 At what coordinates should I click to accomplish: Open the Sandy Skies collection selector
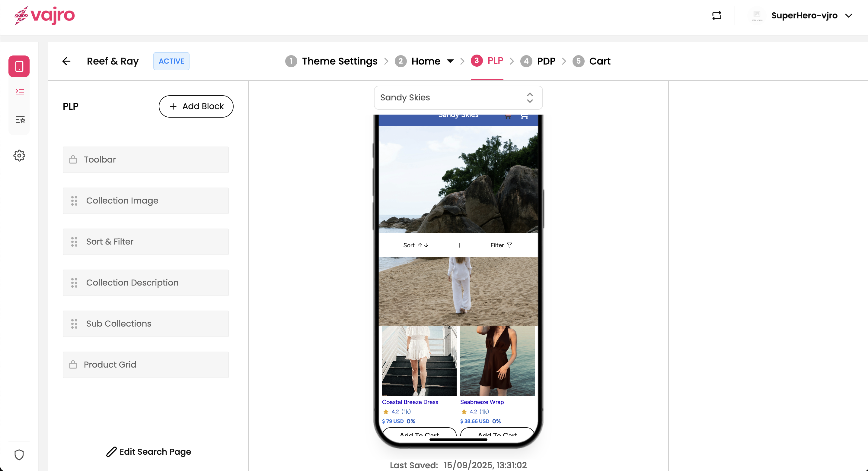[x=458, y=98]
